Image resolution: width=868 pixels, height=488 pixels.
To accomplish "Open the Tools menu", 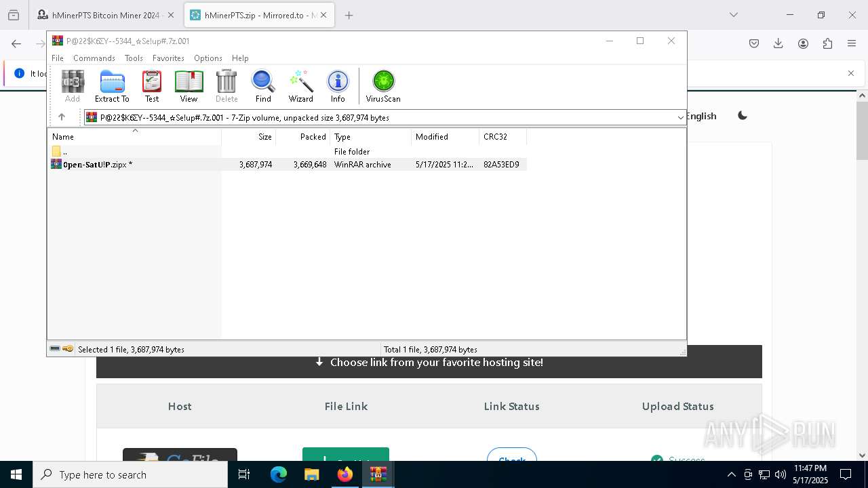I will click(134, 58).
